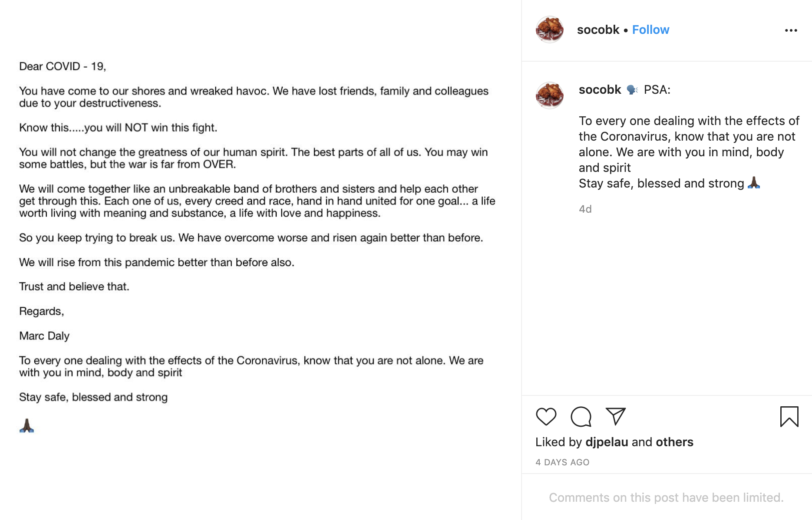Click the limited comments notice

(666, 497)
